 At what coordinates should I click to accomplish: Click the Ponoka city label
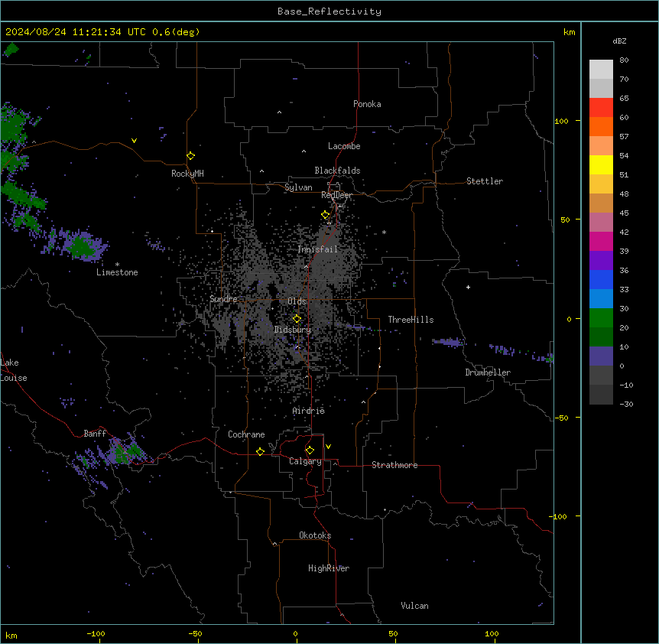[367, 104]
